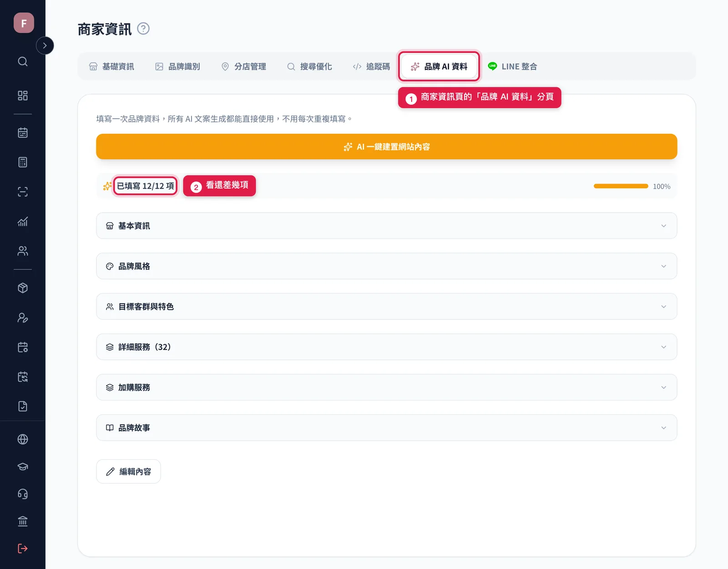Click the help question mark beside 商家資訊
728x569 pixels.
click(x=143, y=29)
